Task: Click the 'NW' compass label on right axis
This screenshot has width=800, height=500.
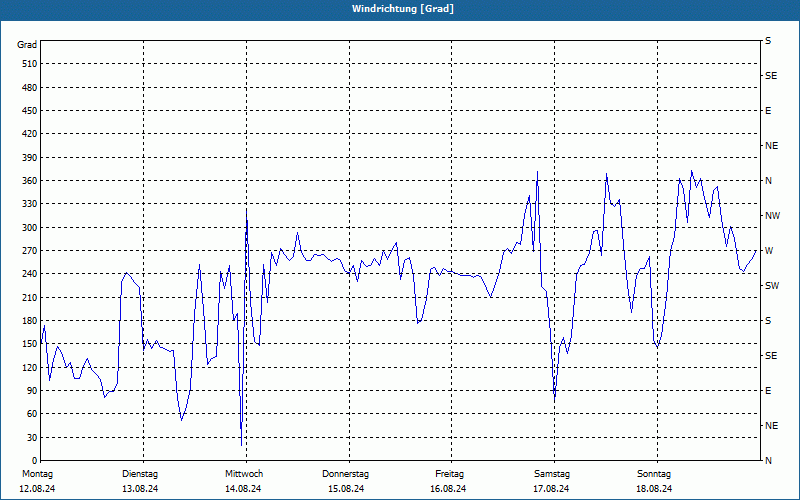Action: pos(772,216)
